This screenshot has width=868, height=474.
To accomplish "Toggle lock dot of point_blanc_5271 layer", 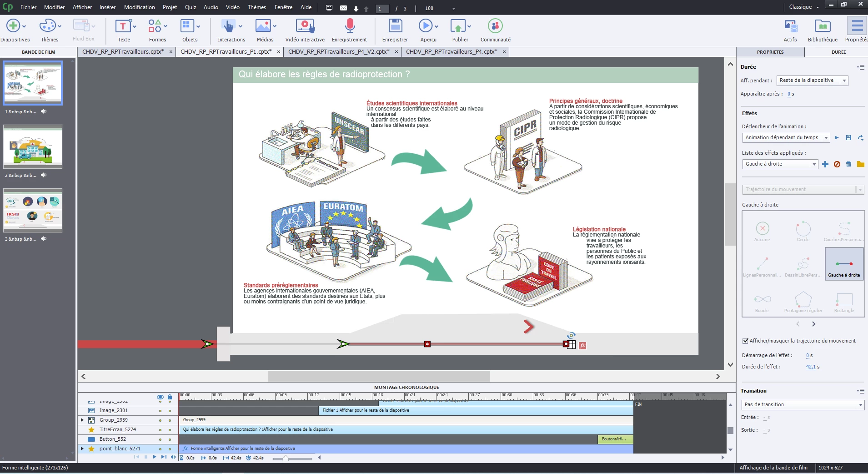I will tap(170, 449).
